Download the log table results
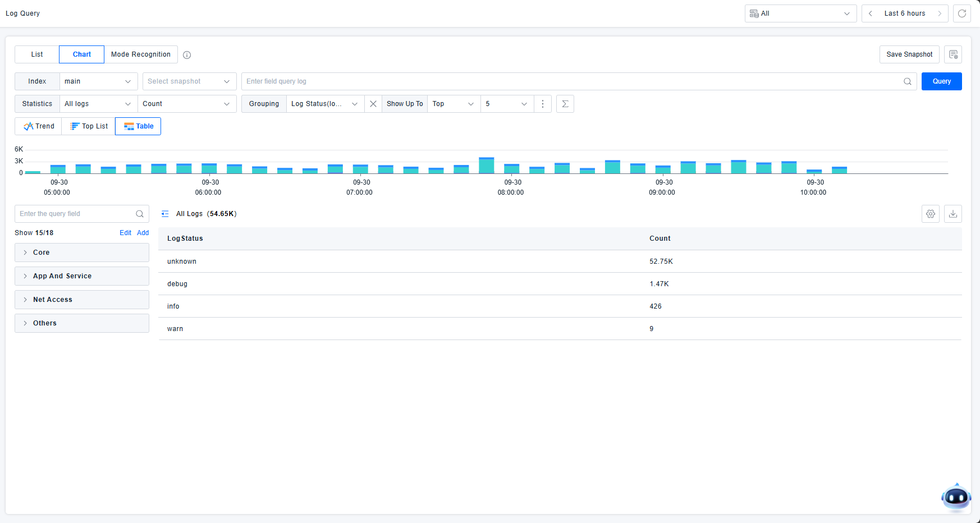The height and width of the screenshot is (523, 980). (953, 214)
